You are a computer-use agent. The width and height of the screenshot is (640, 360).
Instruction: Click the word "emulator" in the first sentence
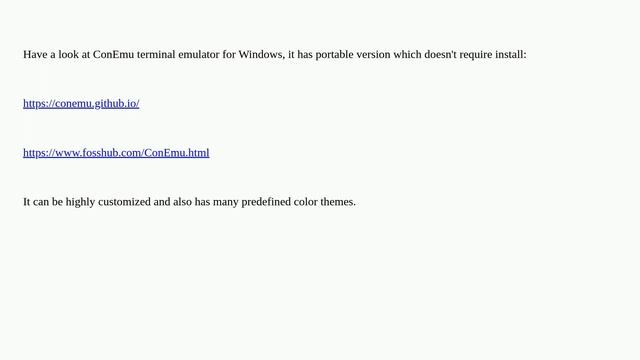(199, 54)
